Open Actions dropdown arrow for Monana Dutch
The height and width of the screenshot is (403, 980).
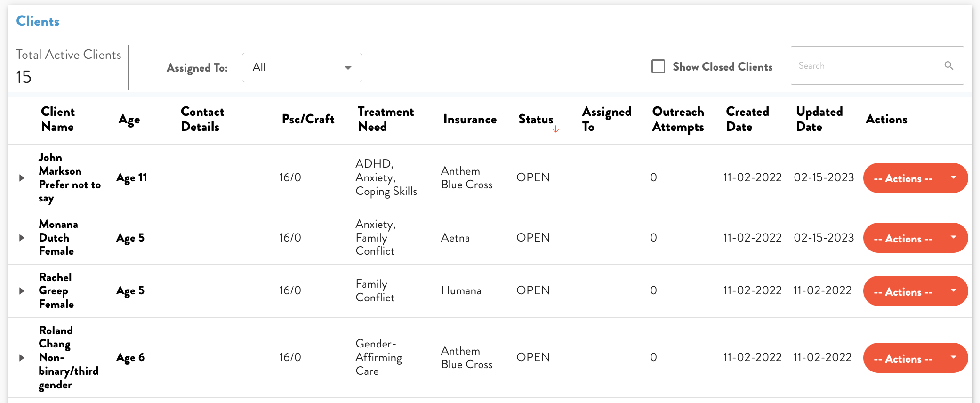[x=953, y=238]
